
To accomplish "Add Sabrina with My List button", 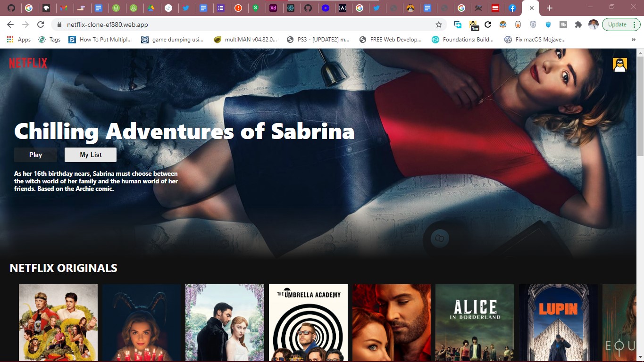I will tap(91, 155).
